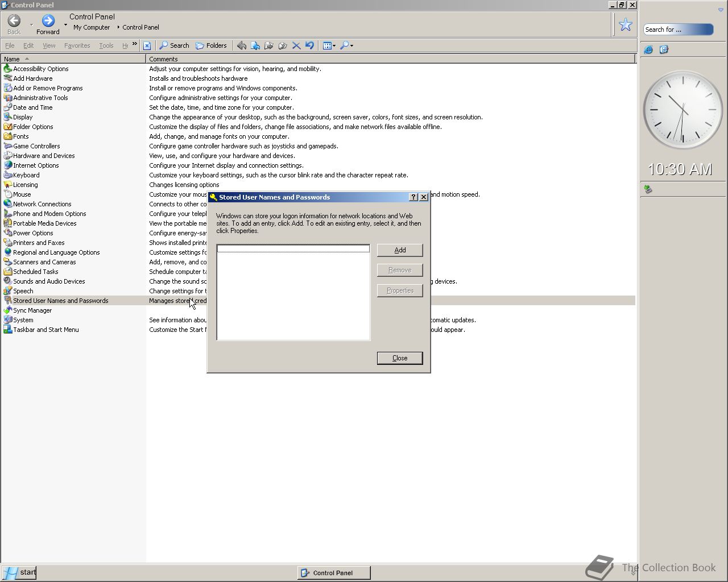Click 'Sync Manager' entry text
The width and height of the screenshot is (728, 582).
click(32, 310)
